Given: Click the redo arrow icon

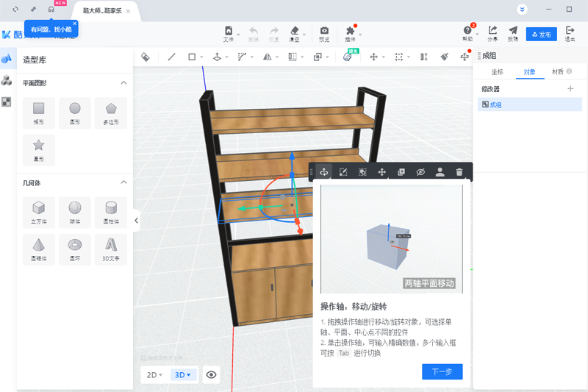Looking at the screenshot, I should tap(274, 34).
